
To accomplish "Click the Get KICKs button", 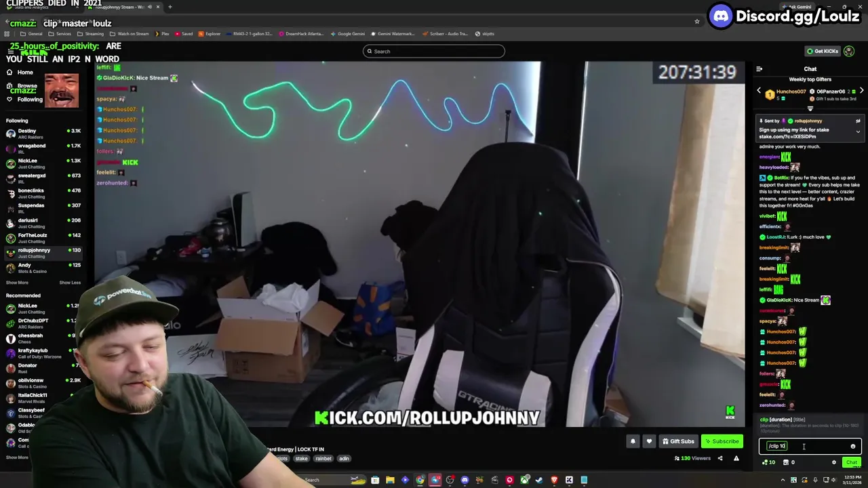I will pos(822,51).
